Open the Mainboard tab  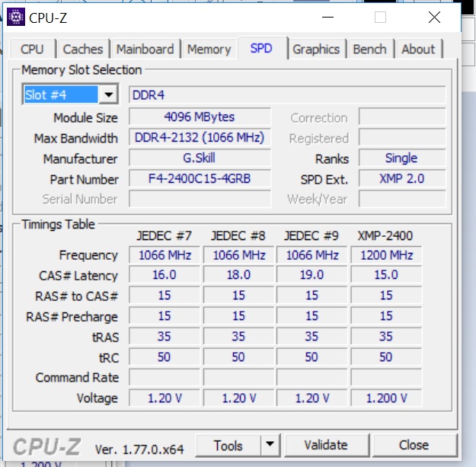pos(145,50)
